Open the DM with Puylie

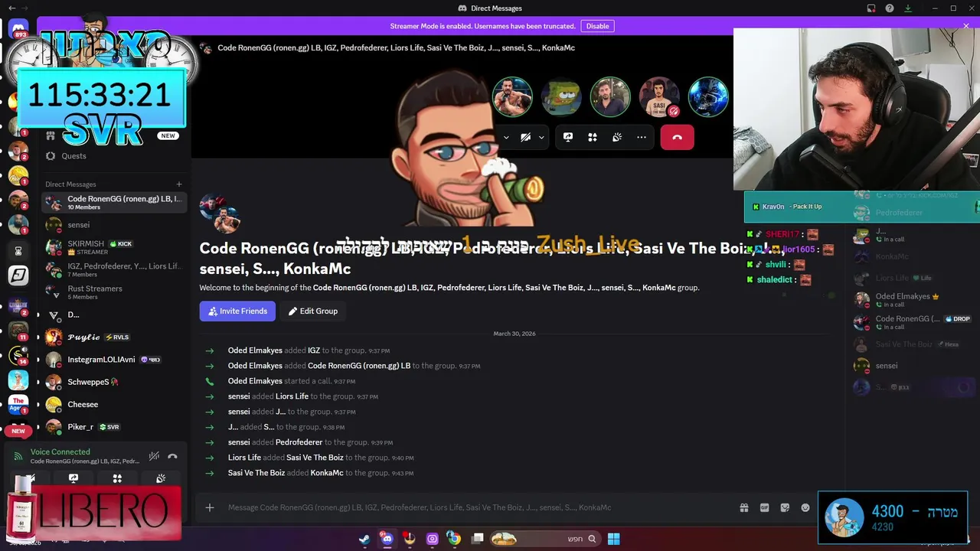114,337
